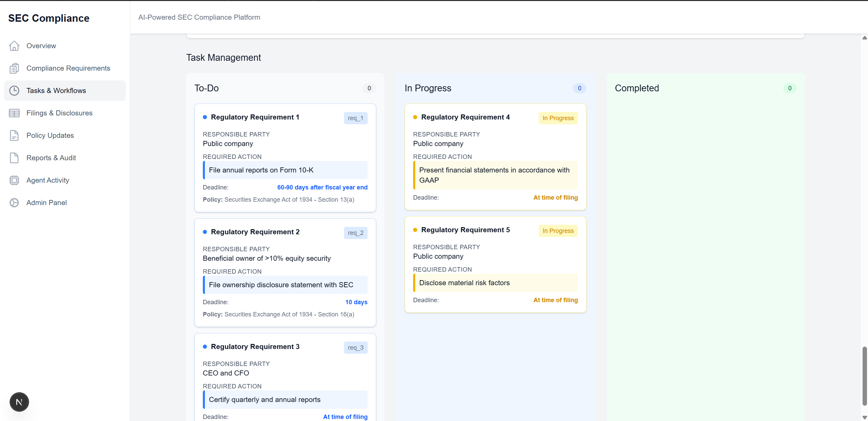Open the Next.js dev tools badge
The height and width of the screenshot is (421, 868).
click(19, 402)
